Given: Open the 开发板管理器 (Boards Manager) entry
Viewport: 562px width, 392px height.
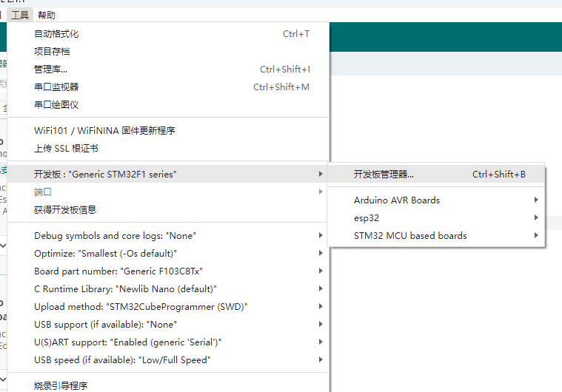Looking at the screenshot, I should point(384,175).
